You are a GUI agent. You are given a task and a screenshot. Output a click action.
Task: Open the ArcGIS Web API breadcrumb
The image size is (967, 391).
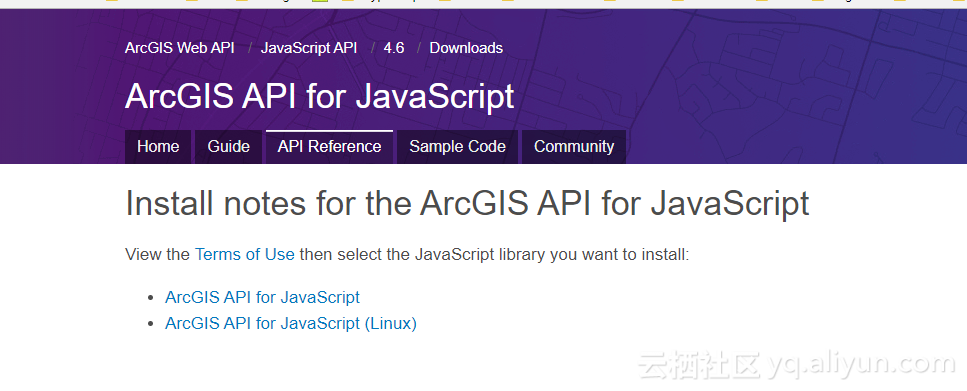(x=179, y=48)
